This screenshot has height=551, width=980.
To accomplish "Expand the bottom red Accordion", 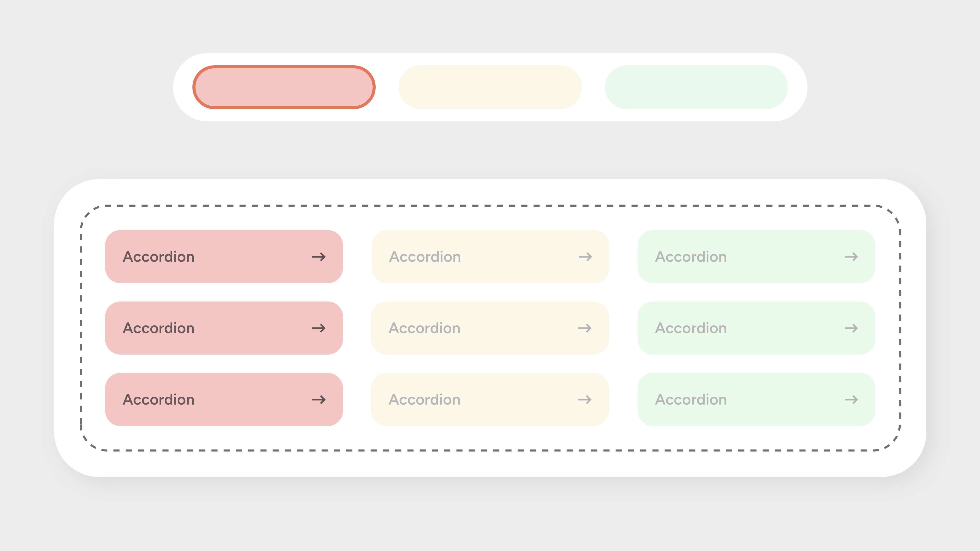I will 224,400.
